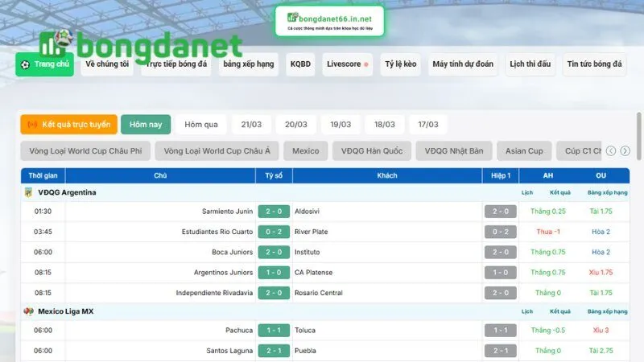Select the 20/03 date tab

pos(296,125)
